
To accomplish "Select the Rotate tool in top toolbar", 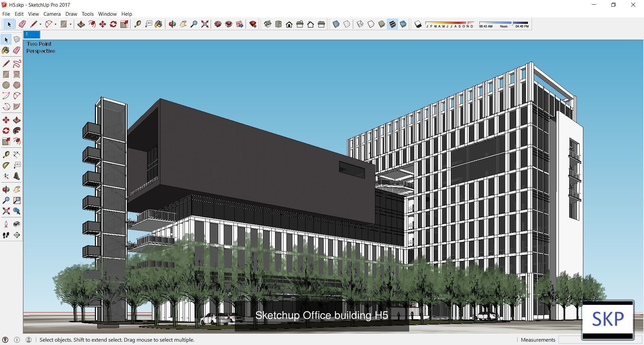I will [x=113, y=24].
